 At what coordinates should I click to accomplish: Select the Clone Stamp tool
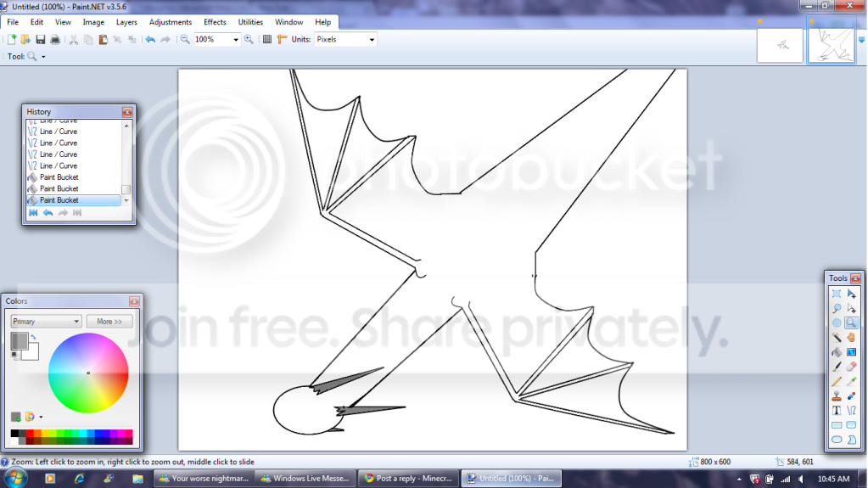click(x=837, y=395)
